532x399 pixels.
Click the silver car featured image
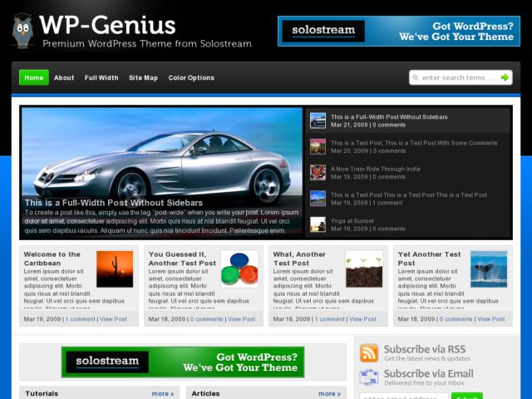pyautogui.click(x=162, y=173)
